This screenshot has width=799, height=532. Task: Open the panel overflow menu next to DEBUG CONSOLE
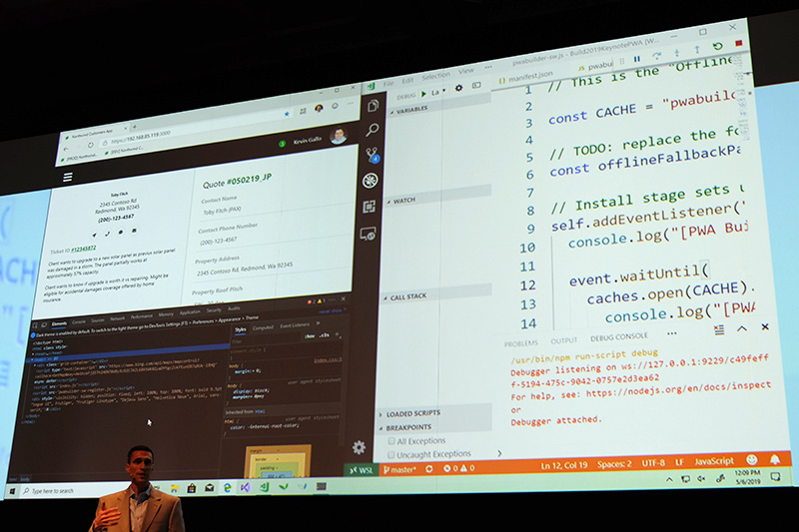click(672, 334)
